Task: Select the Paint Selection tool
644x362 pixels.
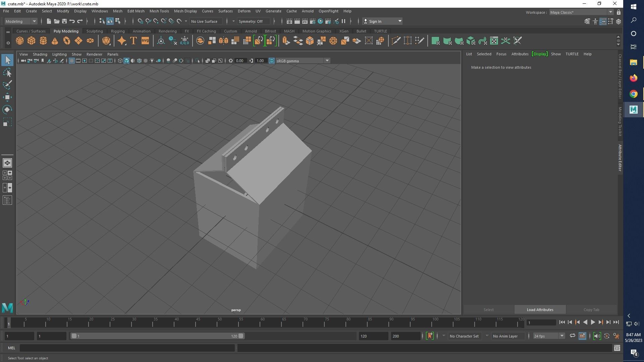Action: 7,85
